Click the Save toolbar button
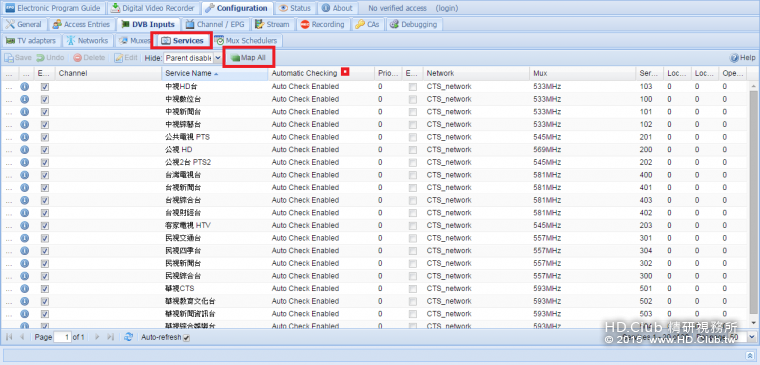 [18, 58]
